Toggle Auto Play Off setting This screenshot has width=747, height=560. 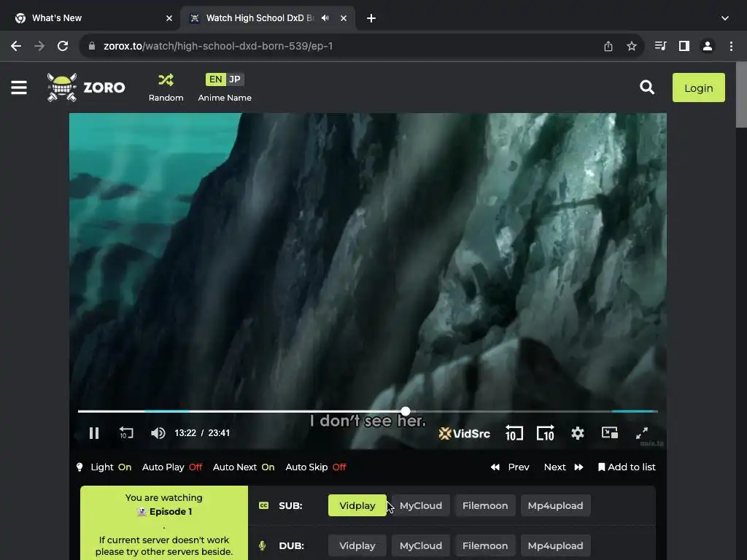(172, 467)
